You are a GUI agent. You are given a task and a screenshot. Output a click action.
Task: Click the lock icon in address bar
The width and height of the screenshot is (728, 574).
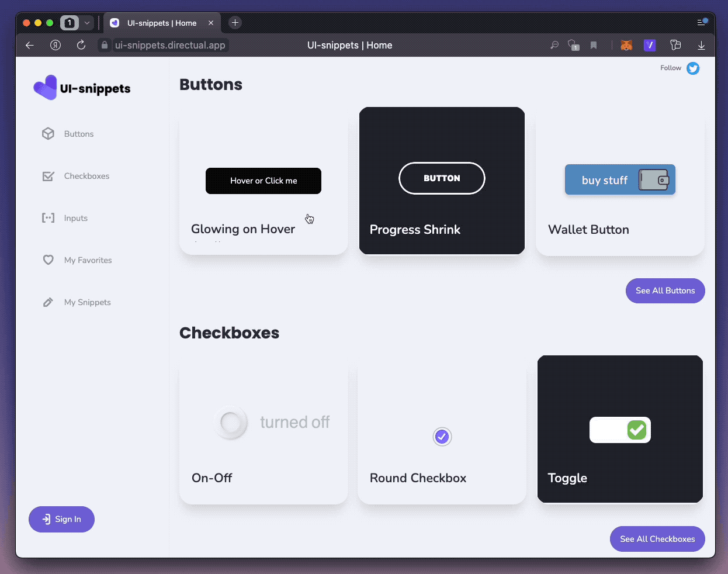click(x=105, y=45)
